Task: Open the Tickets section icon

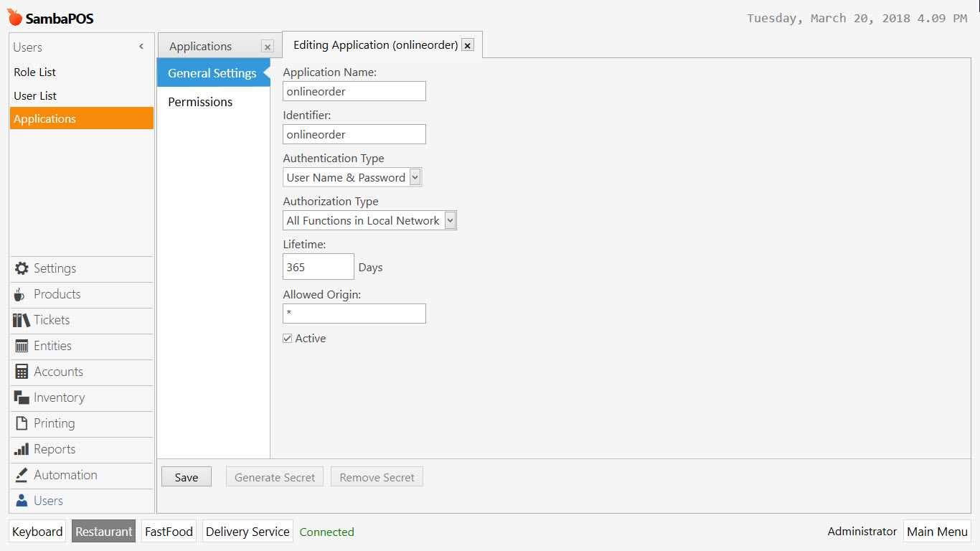Action: point(22,321)
